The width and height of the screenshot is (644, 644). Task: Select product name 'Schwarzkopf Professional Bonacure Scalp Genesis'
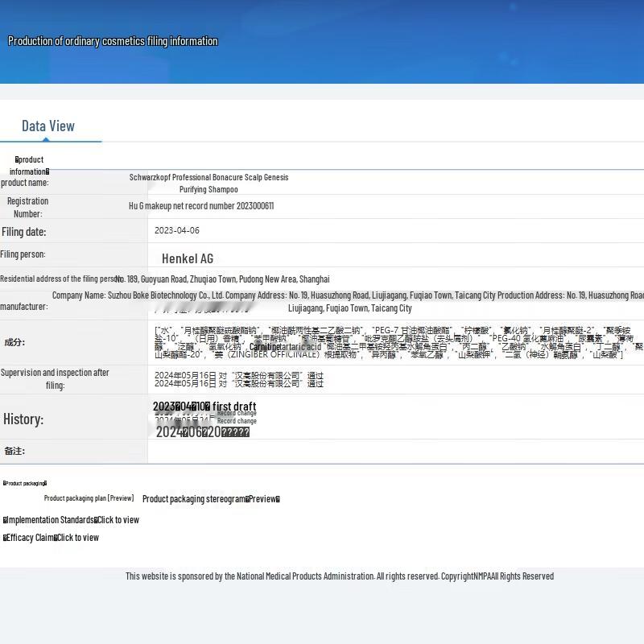click(x=208, y=177)
